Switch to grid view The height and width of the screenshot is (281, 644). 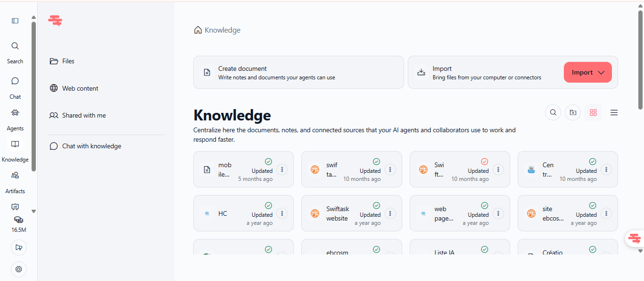tap(593, 112)
